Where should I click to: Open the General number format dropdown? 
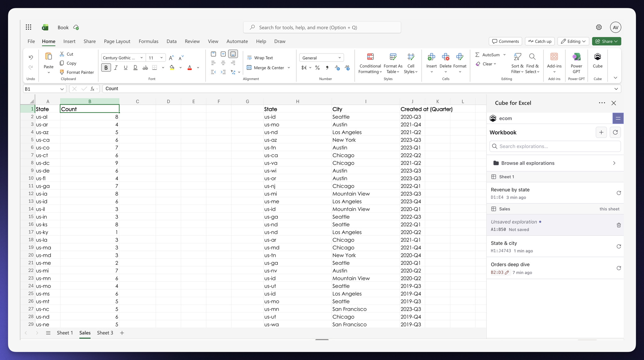[x=321, y=58]
